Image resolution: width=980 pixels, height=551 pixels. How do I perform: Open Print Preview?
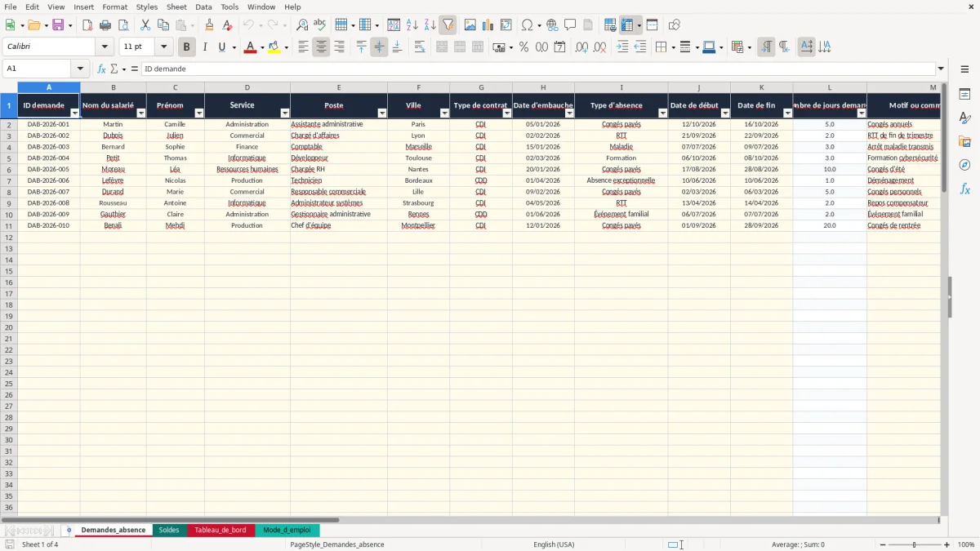pos(123,25)
